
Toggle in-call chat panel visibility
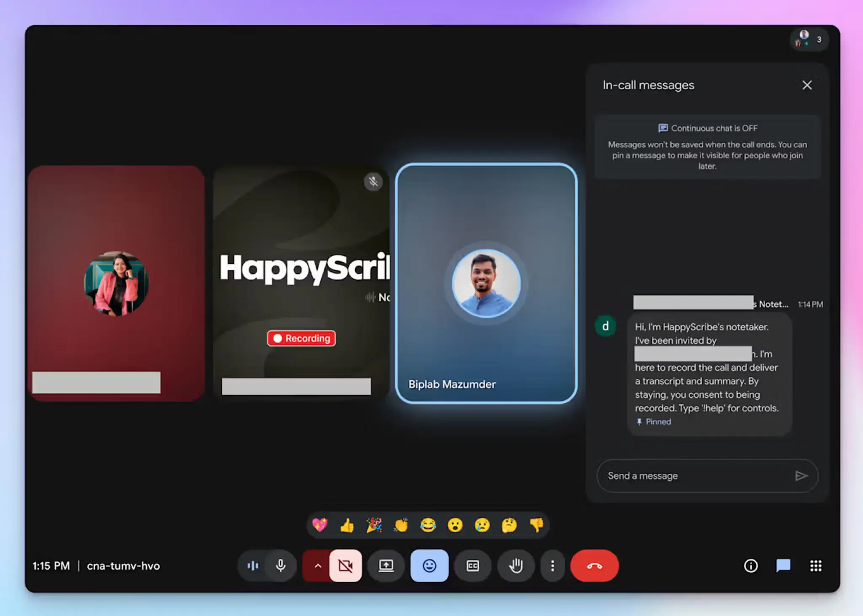pyautogui.click(x=783, y=566)
